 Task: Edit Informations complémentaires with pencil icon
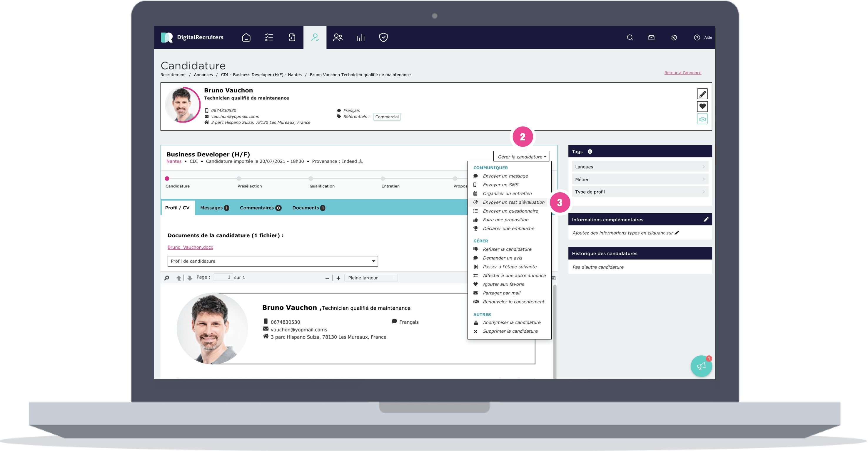point(706,220)
